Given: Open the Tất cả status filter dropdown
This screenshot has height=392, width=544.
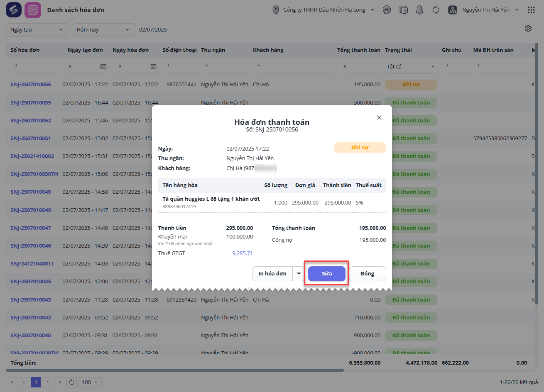Looking at the screenshot, I should (x=410, y=66).
